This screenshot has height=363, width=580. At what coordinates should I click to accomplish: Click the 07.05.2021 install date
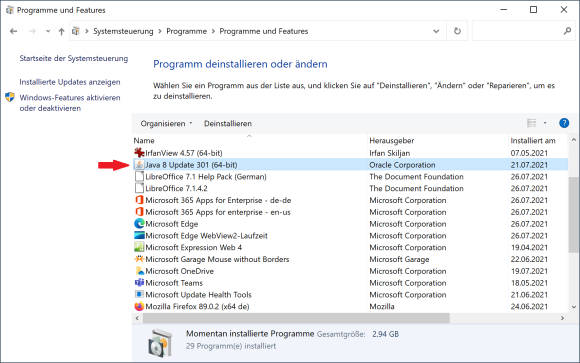[x=529, y=153]
